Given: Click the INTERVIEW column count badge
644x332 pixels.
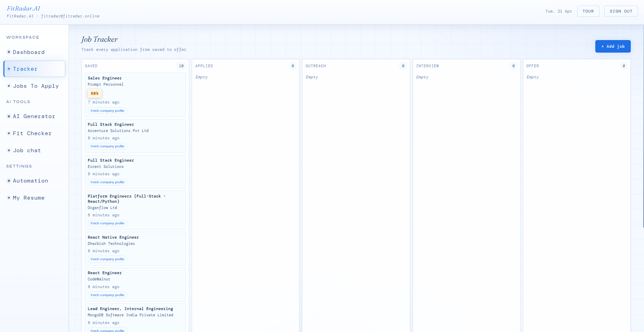Looking at the screenshot, I should click(514, 66).
